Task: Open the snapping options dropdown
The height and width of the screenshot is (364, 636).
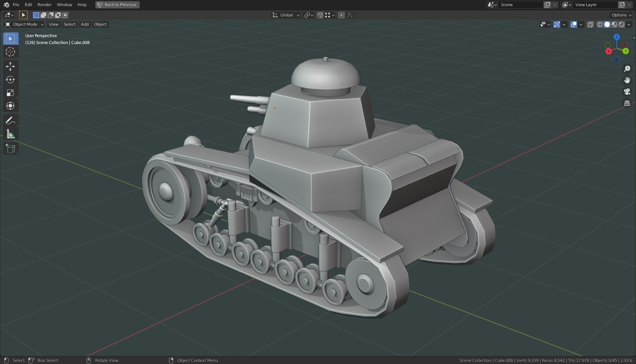Action: coord(330,15)
